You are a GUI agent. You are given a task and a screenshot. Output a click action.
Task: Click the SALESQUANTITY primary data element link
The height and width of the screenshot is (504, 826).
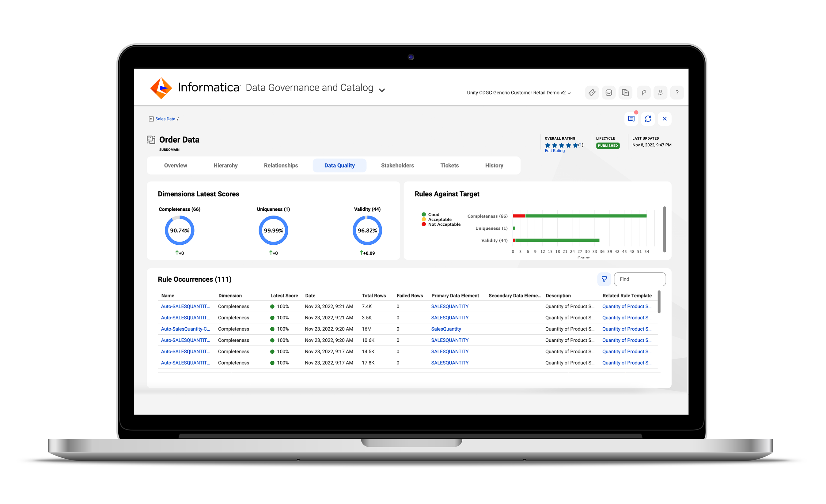(x=450, y=306)
